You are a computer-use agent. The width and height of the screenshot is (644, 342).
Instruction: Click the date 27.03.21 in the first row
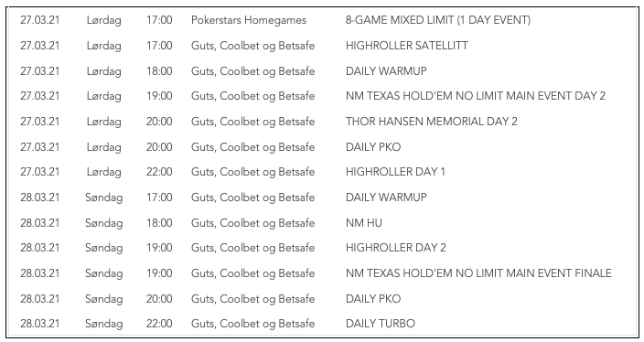tap(40, 20)
